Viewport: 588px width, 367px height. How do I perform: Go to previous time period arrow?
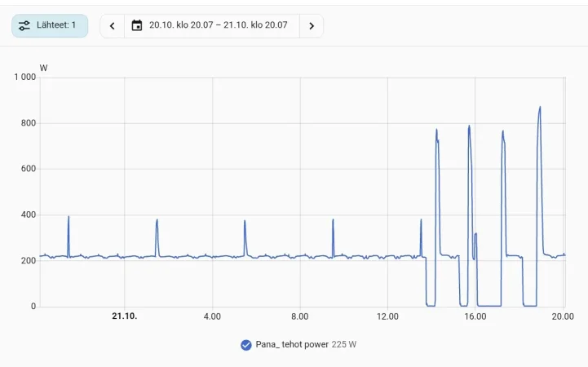[112, 26]
